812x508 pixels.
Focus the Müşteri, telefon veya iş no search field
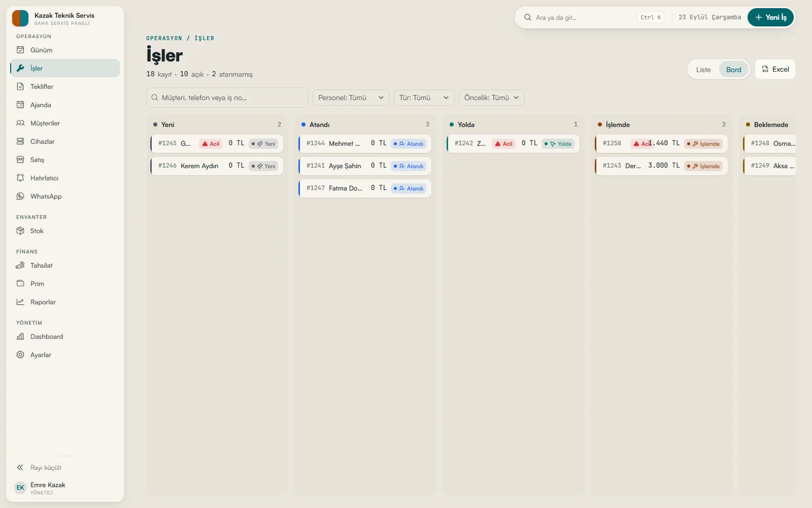point(227,98)
